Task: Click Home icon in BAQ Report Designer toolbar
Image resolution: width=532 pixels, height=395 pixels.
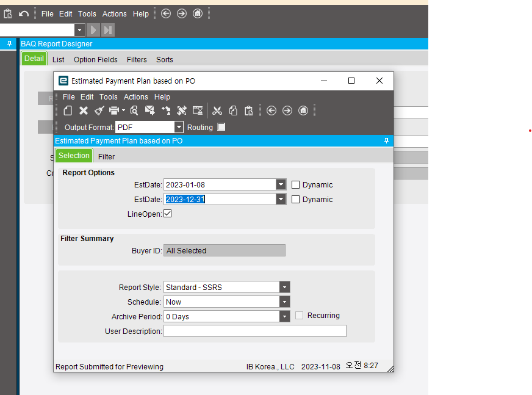Action: point(198,13)
